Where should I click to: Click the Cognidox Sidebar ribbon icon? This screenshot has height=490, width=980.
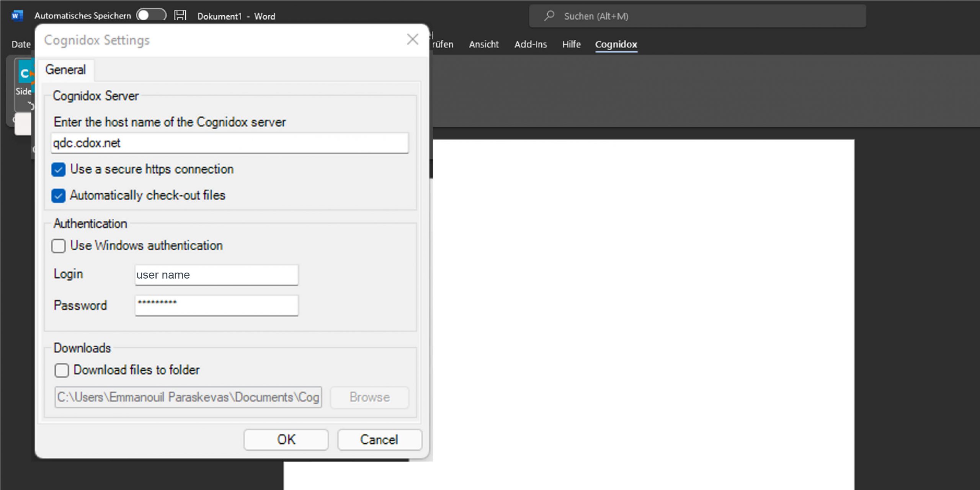[24, 73]
